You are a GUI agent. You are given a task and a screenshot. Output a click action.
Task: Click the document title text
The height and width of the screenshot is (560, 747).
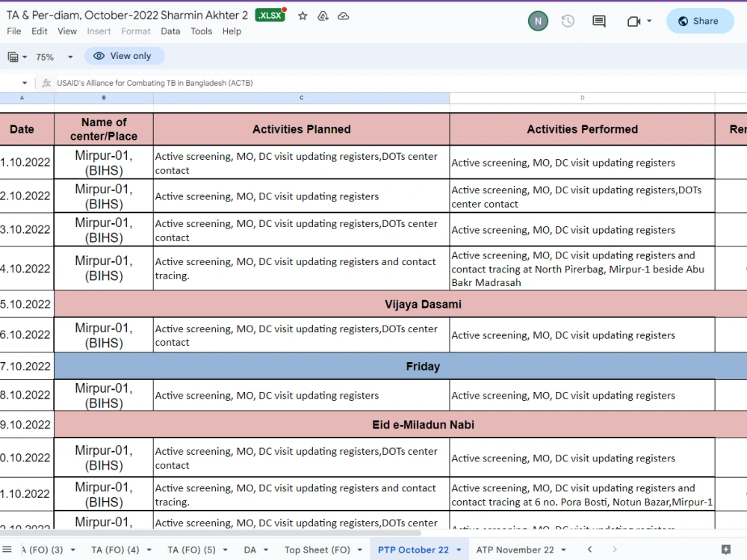point(127,15)
